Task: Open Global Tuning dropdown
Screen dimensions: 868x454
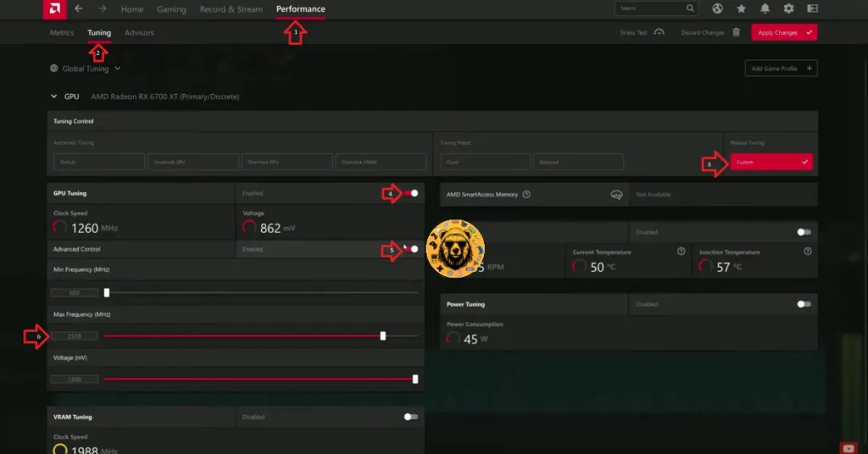Action: 86,69
